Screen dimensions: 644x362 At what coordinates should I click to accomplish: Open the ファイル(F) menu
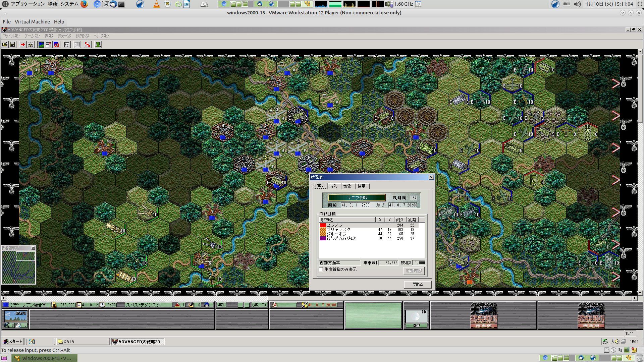coord(11,36)
